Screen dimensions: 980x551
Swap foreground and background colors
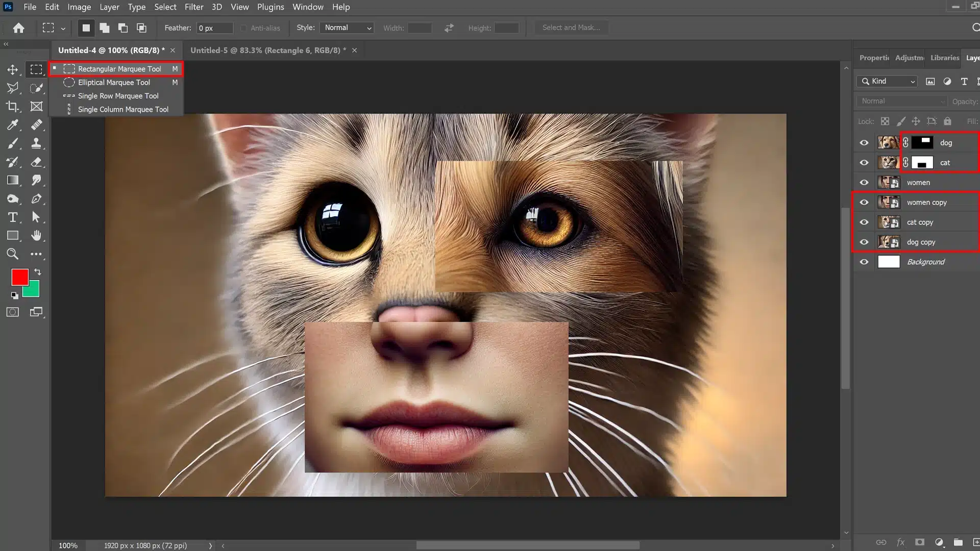(38, 272)
